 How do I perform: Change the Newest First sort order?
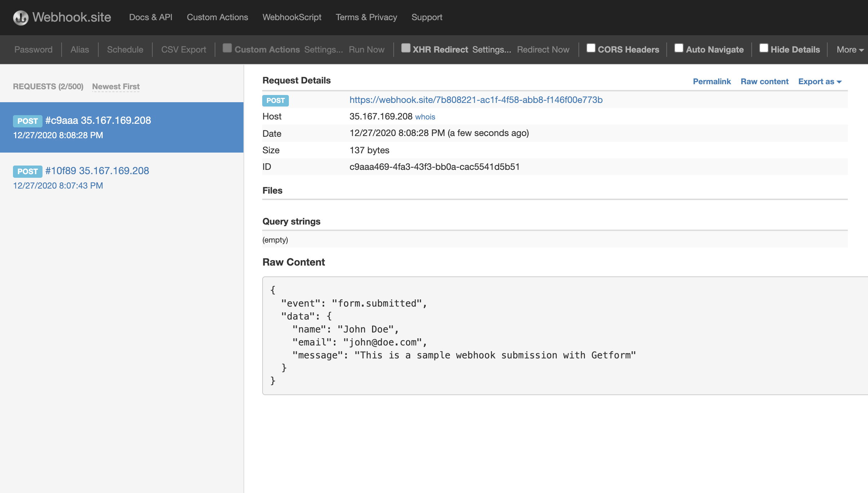coord(116,87)
